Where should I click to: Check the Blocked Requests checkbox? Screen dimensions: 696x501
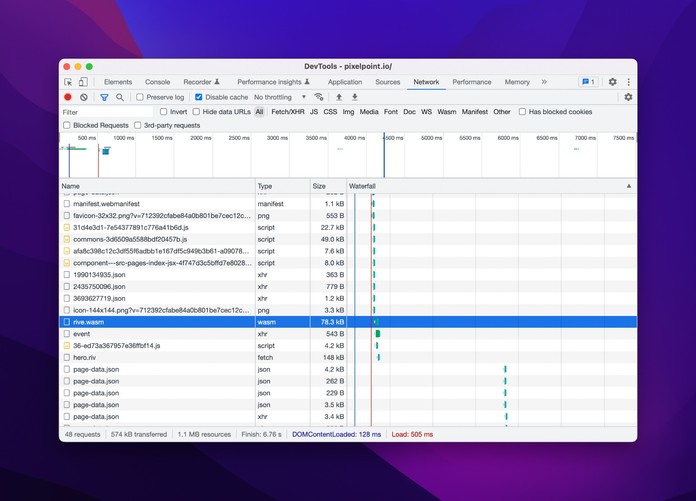click(x=67, y=125)
